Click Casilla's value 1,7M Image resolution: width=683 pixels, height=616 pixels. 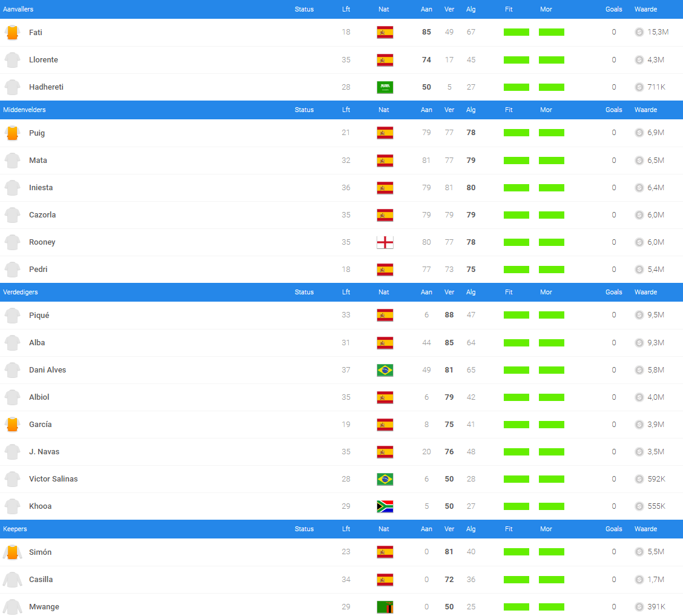(656, 580)
